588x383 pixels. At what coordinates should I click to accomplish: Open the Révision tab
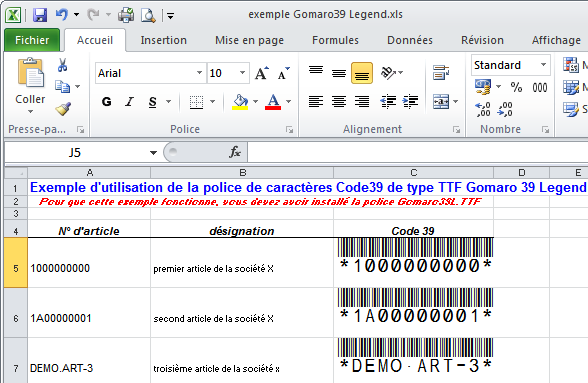click(x=482, y=40)
